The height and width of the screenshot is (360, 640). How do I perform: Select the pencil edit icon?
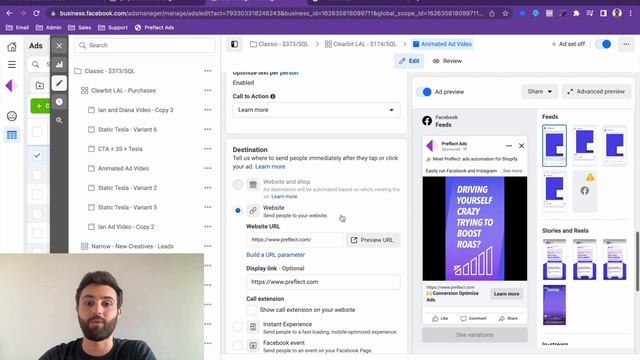(x=59, y=83)
